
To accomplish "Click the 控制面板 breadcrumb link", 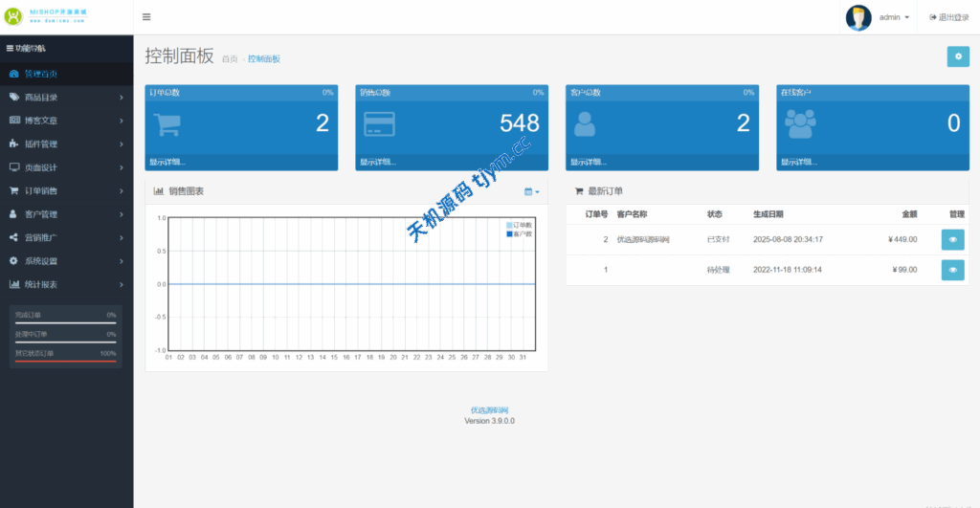I will tap(264, 58).
